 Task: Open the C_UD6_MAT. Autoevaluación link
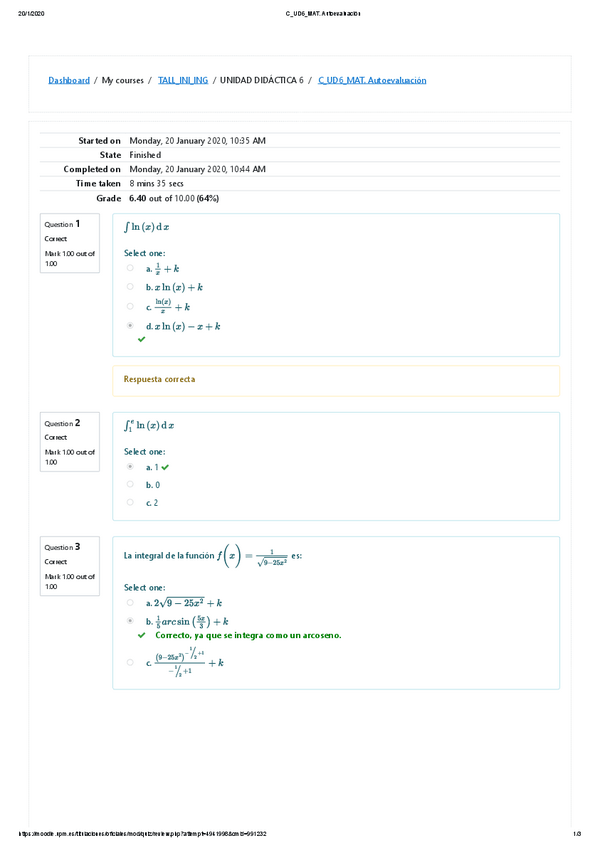(372, 80)
